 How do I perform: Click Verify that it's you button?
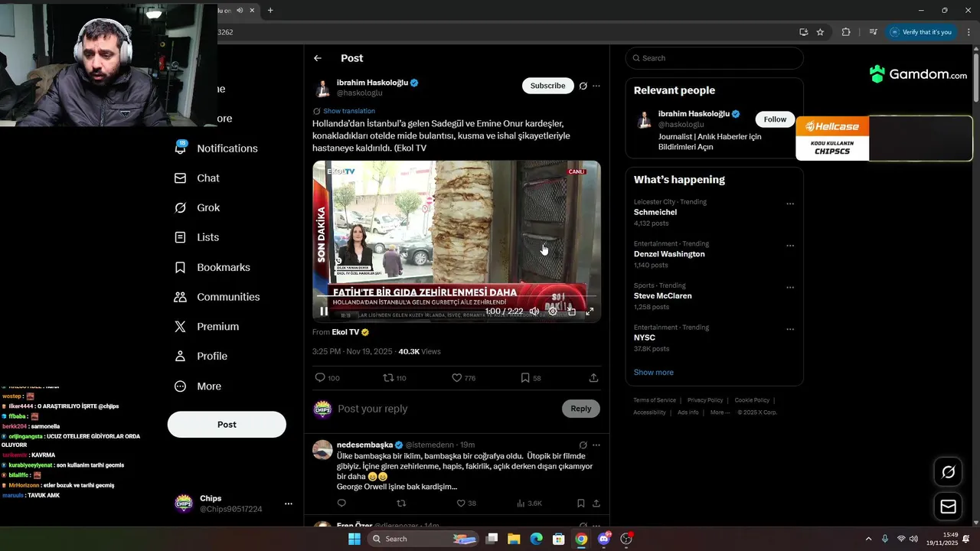(921, 32)
